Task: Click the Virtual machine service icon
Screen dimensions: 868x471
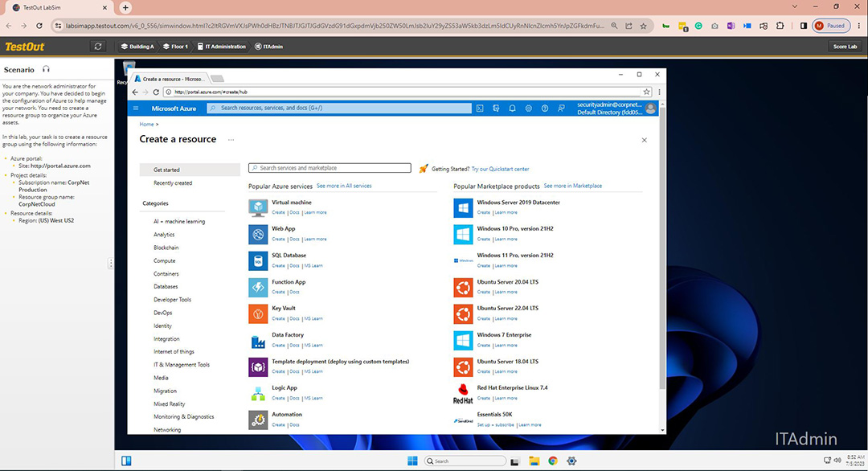Action: 258,207
